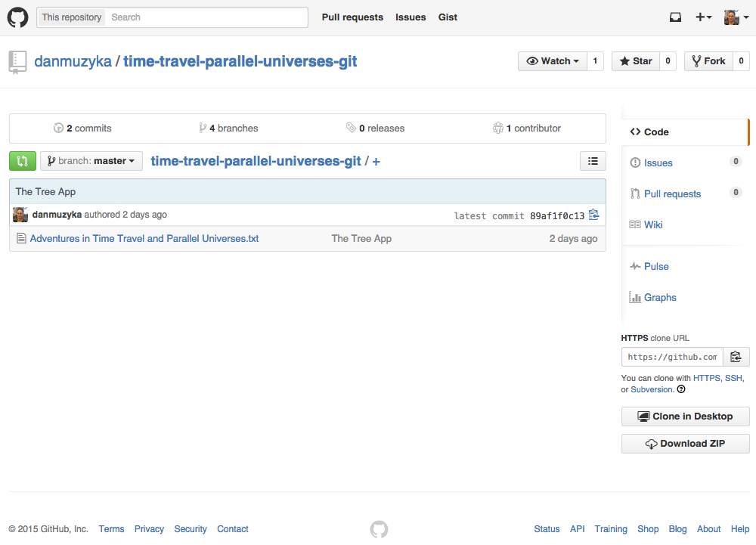The height and width of the screenshot is (545, 756).
Task: Click the file list view icon button
Action: pos(593,161)
